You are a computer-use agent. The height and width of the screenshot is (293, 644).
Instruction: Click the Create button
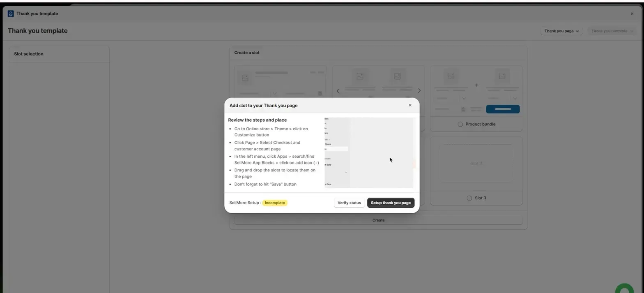click(x=378, y=220)
